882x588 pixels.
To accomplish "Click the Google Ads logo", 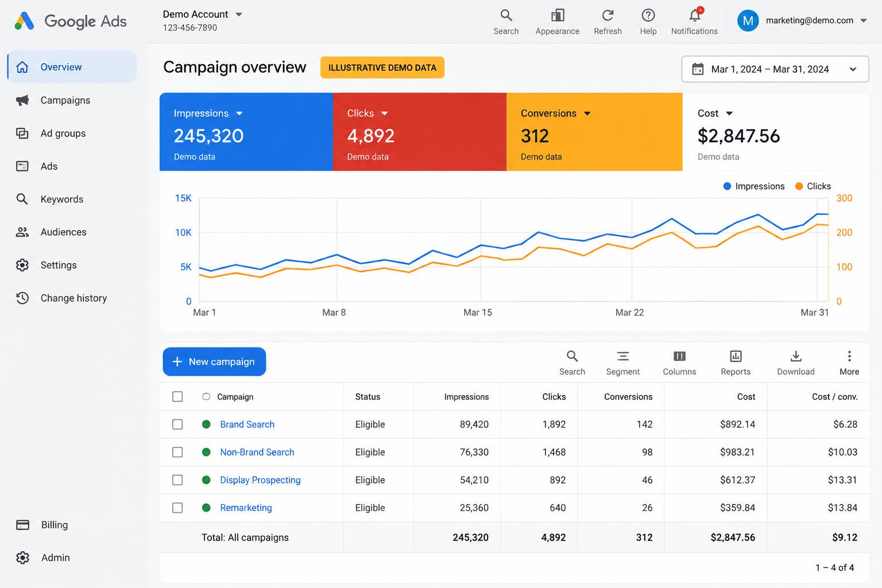I will 70,21.
